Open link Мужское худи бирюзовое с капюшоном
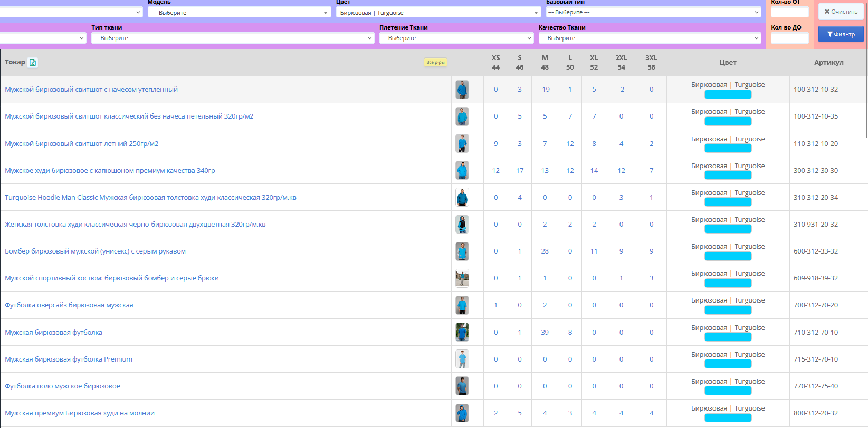The width and height of the screenshot is (868, 428). pyautogui.click(x=110, y=171)
